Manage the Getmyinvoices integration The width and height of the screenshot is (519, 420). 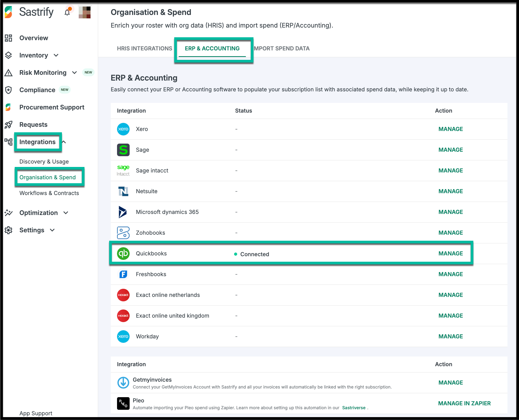click(451, 383)
